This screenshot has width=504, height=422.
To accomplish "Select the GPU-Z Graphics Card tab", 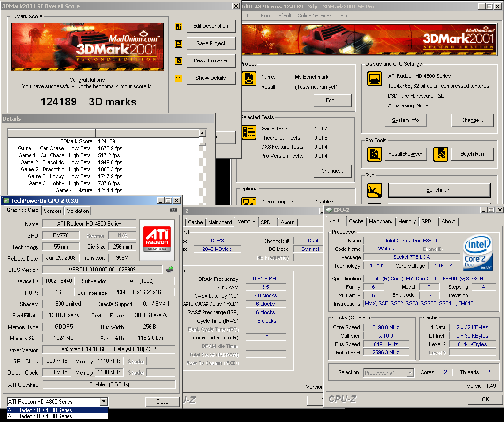I will click(22, 210).
